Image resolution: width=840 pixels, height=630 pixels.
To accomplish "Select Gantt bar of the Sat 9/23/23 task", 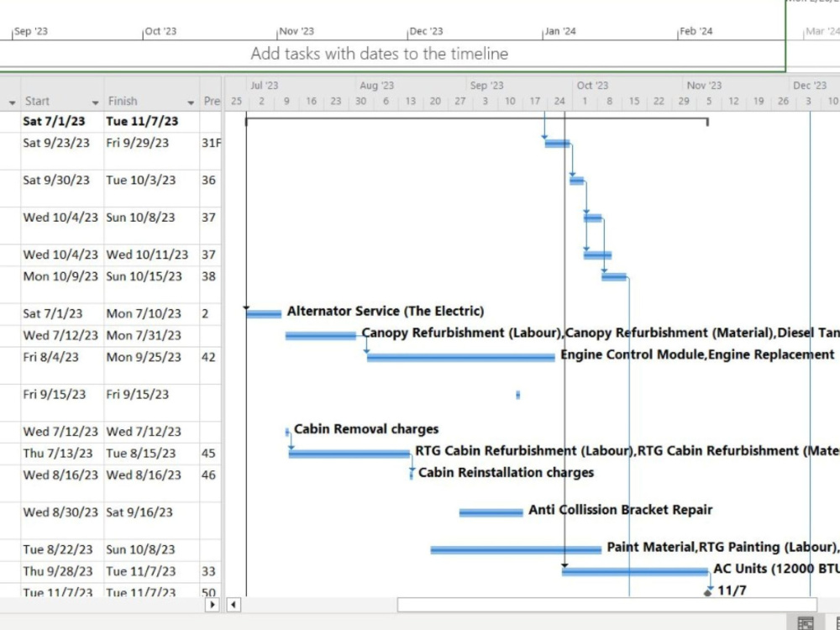I will tap(557, 144).
